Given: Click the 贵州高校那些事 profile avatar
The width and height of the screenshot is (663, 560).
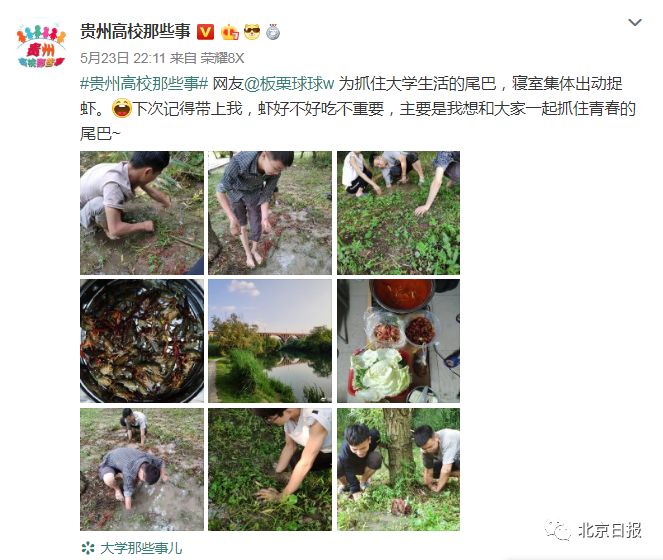Looking at the screenshot, I should tap(41, 47).
